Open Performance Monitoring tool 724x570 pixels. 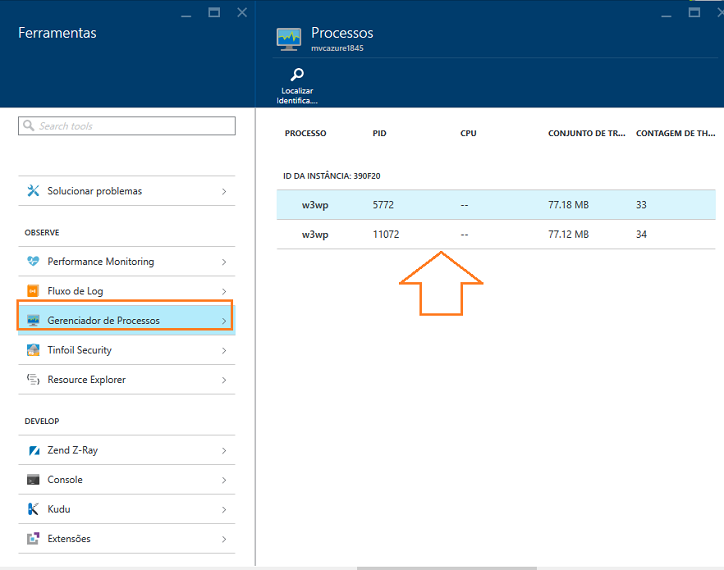127,261
